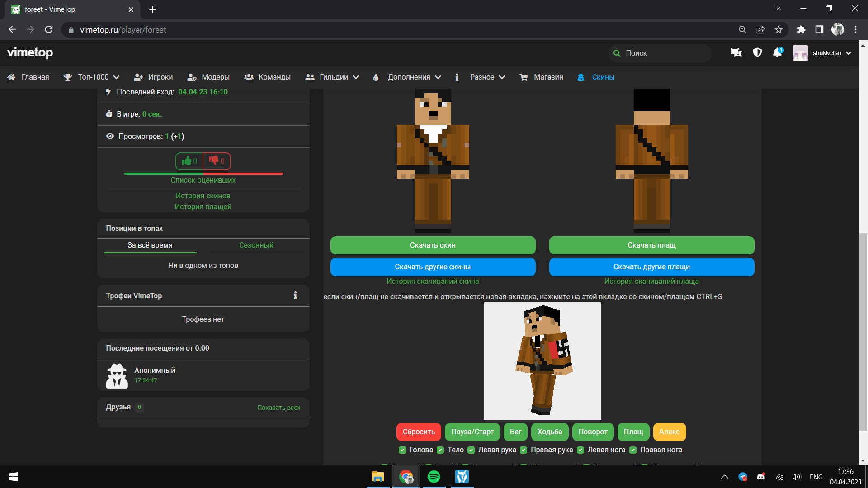Click the page vertical scrollbar
868x488 pixels.
pyautogui.click(x=863, y=332)
